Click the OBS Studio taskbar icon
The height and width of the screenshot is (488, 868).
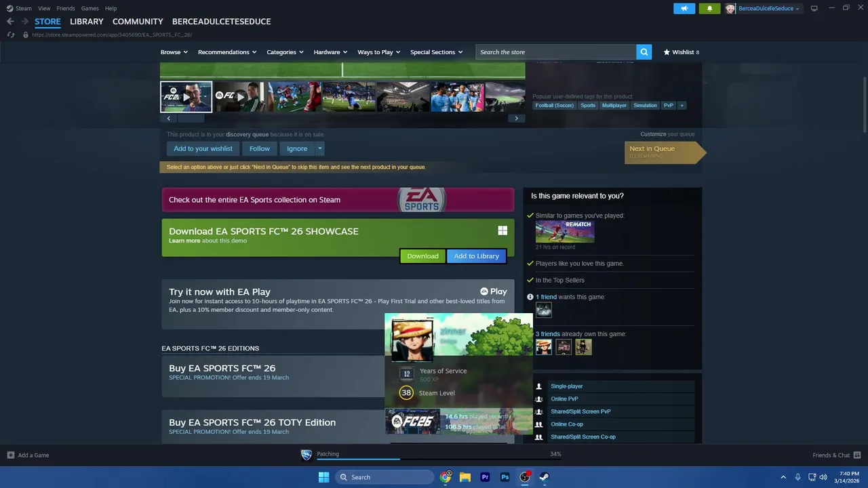[x=524, y=477]
